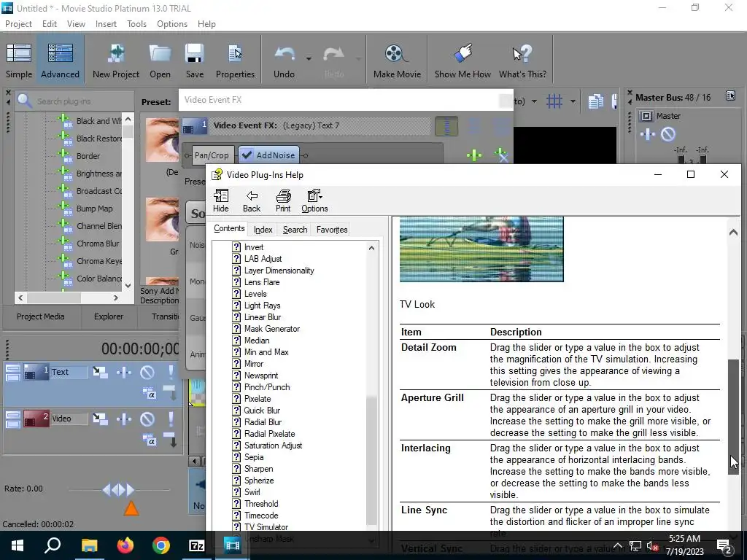Open Master FX on Master Bus

[648, 134]
